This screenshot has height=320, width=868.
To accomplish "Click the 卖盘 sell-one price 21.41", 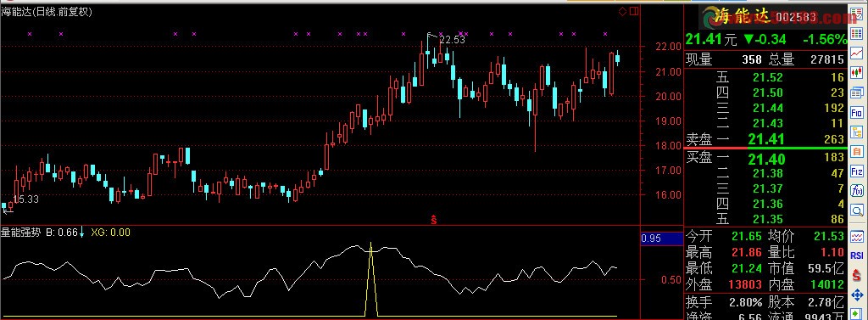I will pos(766,139).
